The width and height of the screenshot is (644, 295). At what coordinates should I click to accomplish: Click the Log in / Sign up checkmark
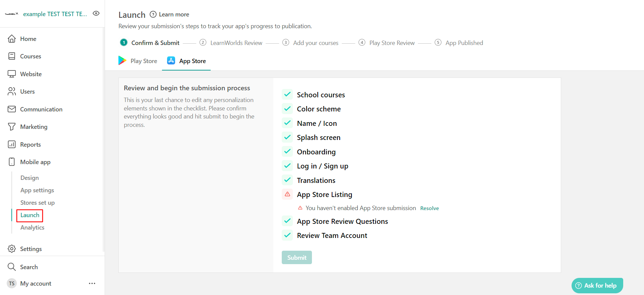(x=287, y=165)
